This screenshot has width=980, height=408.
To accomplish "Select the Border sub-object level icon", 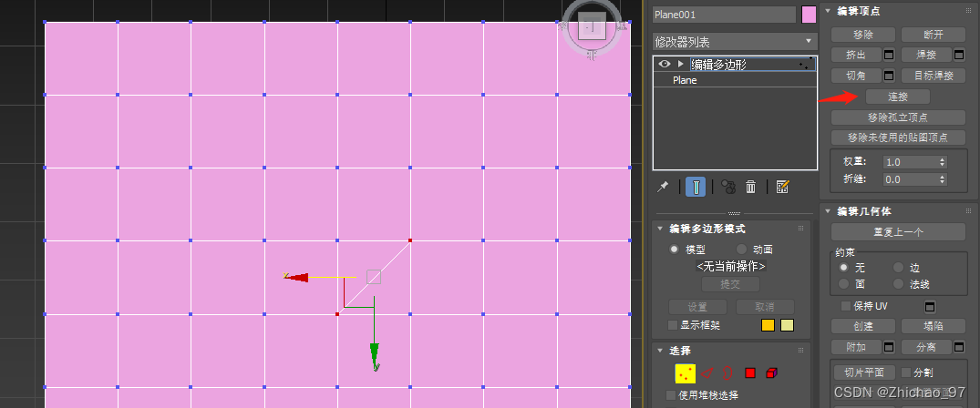I will (x=727, y=373).
